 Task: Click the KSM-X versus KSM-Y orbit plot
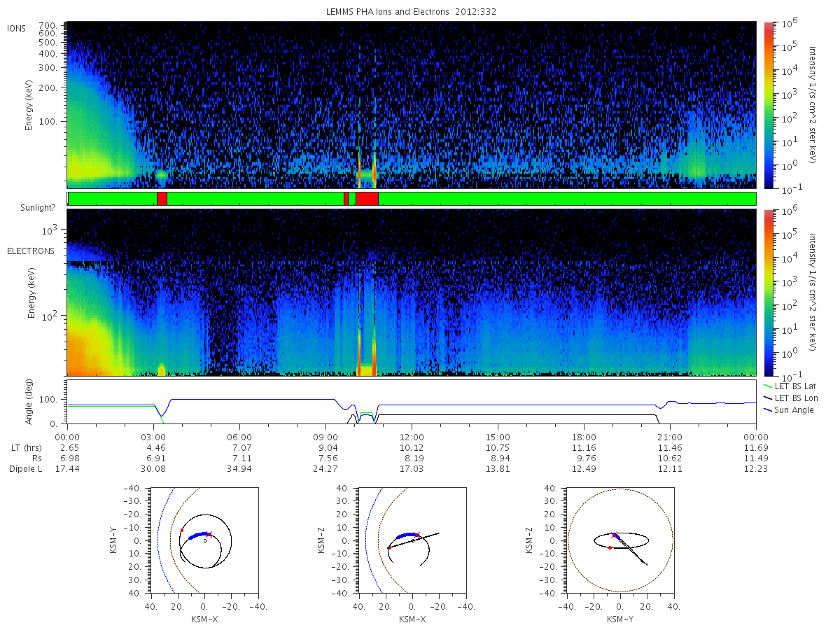tap(203, 540)
